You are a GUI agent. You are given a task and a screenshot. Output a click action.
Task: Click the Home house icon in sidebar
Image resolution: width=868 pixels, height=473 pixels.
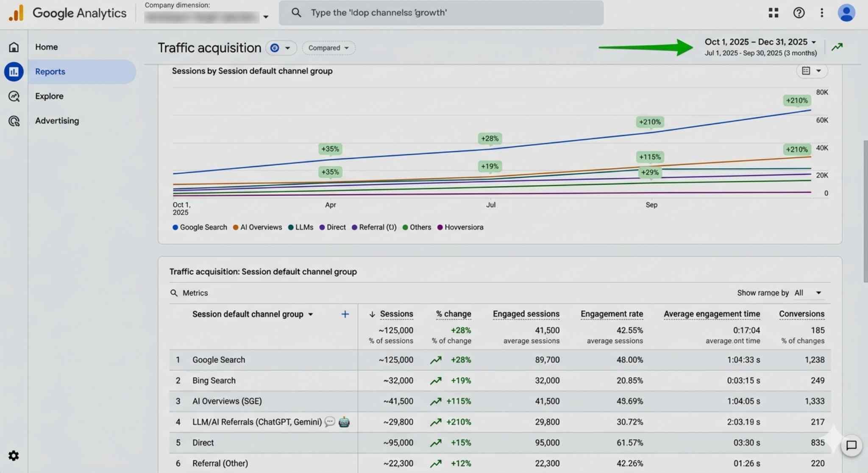(14, 47)
